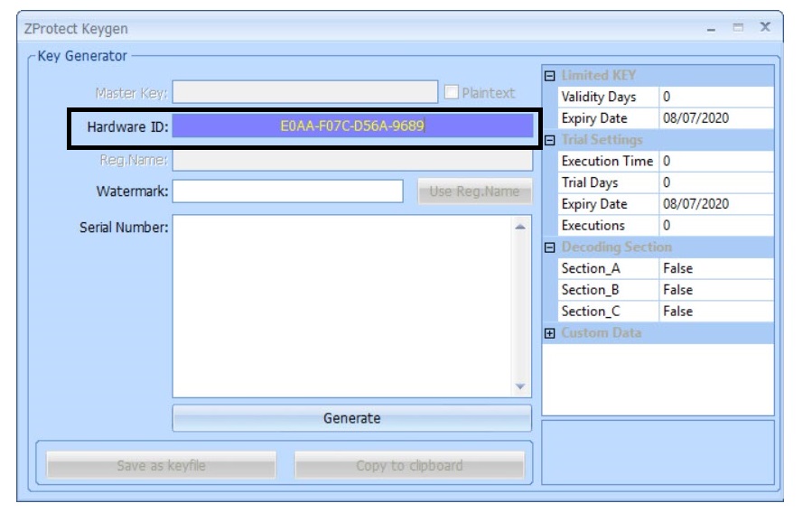Select the Trial Days value cell
The image size is (812, 522).
(x=717, y=182)
